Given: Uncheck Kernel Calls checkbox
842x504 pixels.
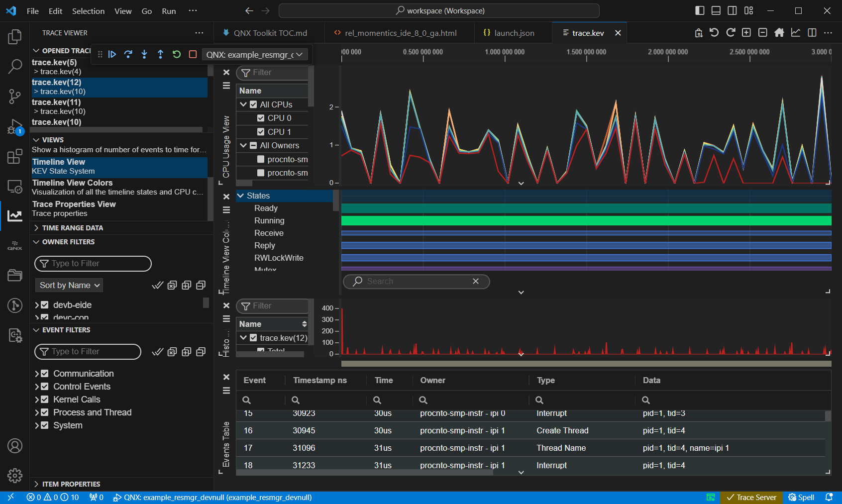Looking at the screenshot, I should pyautogui.click(x=45, y=400).
